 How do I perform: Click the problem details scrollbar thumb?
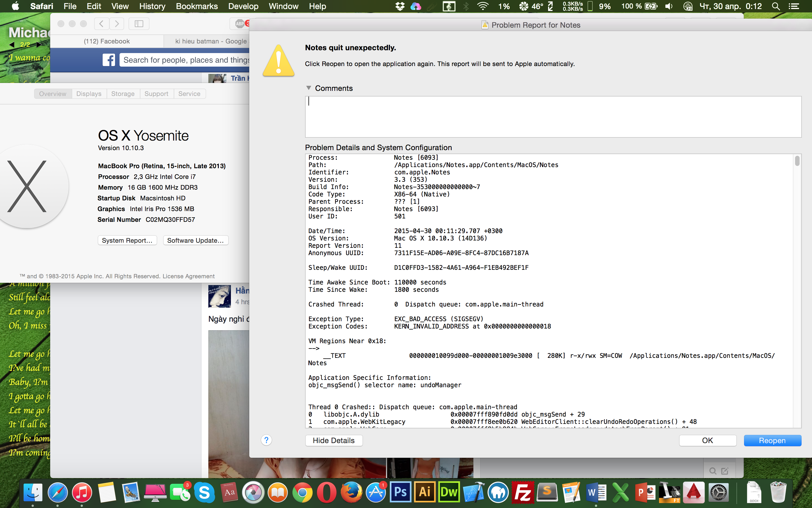797,161
